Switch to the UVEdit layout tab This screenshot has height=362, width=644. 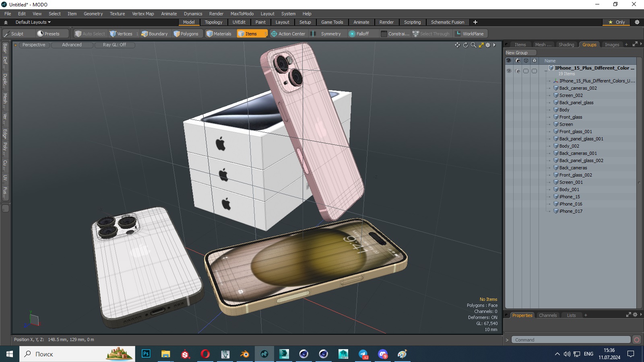click(239, 22)
